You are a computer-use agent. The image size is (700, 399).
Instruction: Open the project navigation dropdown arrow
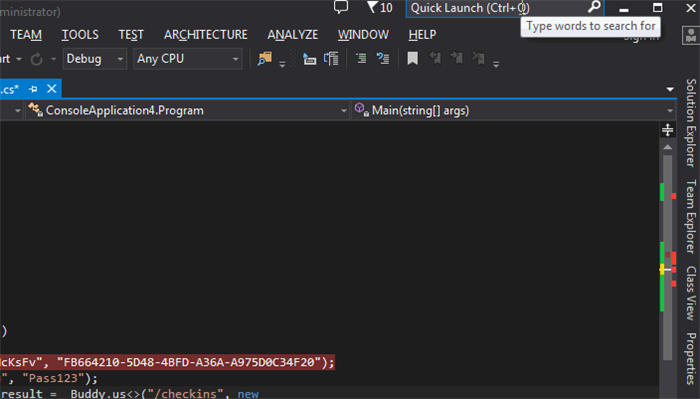(17, 110)
